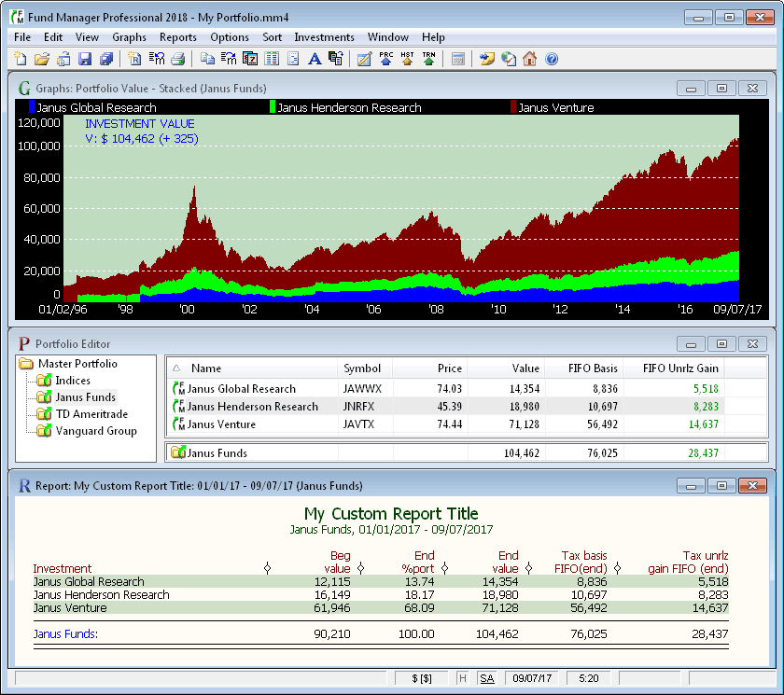Open the home view icon
The width and height of the screenshot is (784, 695).
[529, 59]
